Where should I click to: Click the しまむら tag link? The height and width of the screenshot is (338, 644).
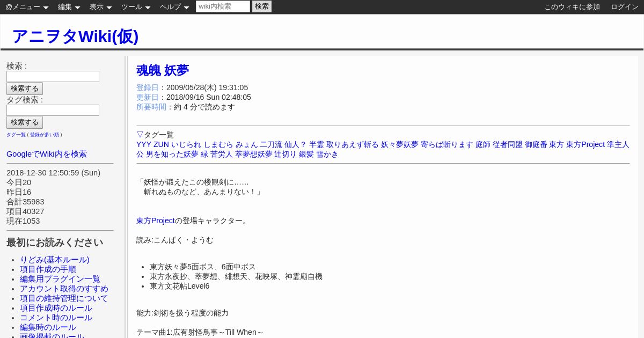[x=218, y=144]
